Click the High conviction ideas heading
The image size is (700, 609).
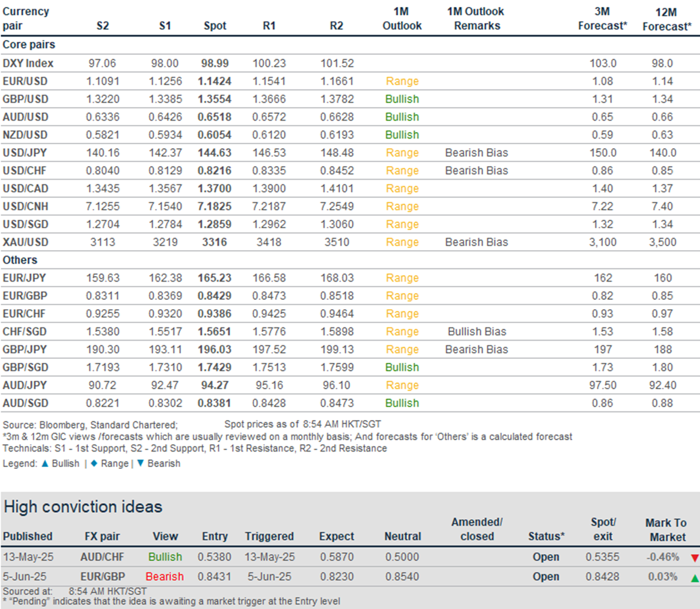83,507
